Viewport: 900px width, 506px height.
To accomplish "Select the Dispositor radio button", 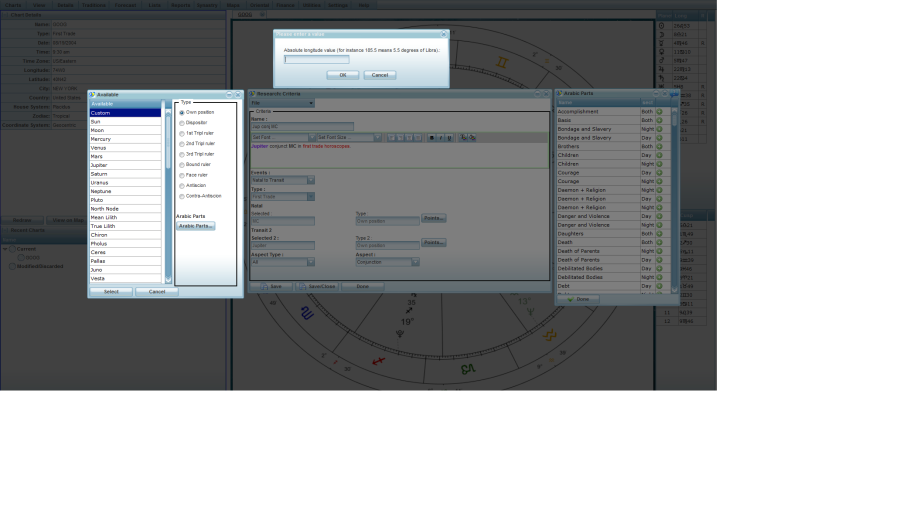I will pos(181,123).
